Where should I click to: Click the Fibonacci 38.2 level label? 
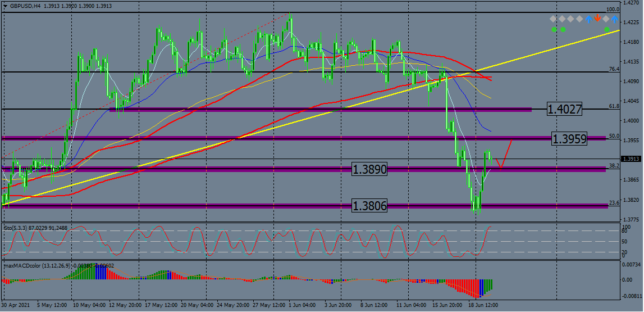tap(614, 166)
